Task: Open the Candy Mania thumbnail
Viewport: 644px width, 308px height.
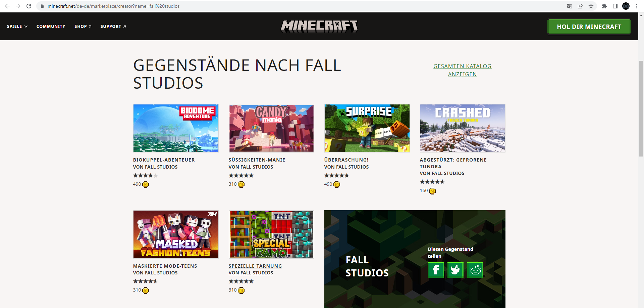Action: 271,128
